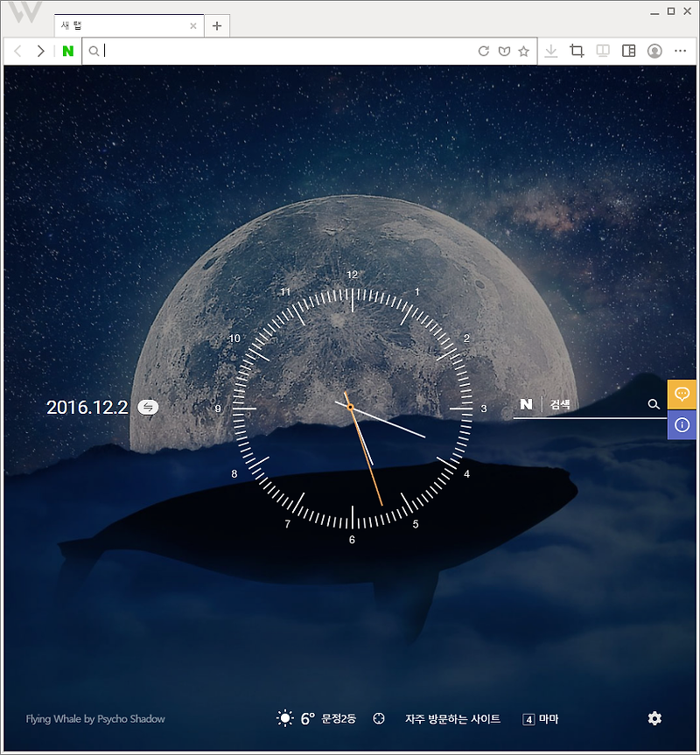Open the blue info button
The width and height of the screenshot is (700, 755).
click(x=682, y=424)
